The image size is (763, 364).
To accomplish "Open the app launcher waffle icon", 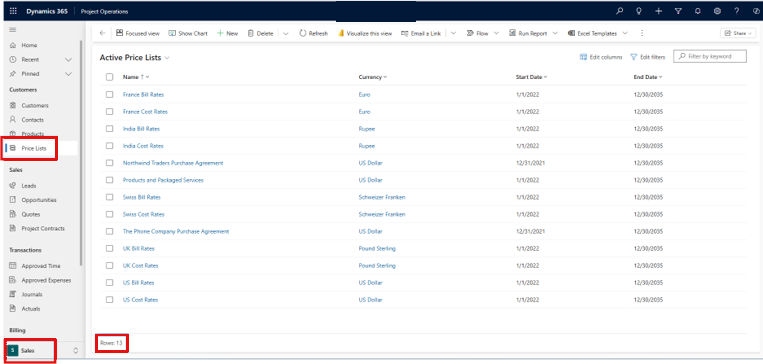I will 13,11.
